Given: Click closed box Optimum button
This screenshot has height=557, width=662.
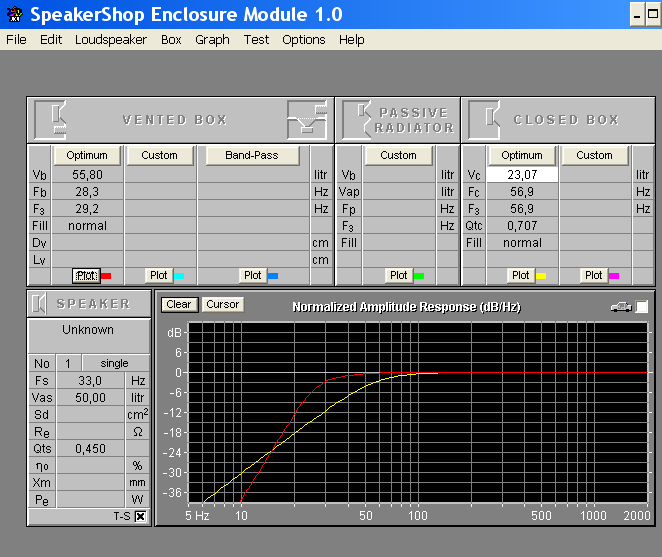Looking at the screenshot, I should (x=522, y=155).
